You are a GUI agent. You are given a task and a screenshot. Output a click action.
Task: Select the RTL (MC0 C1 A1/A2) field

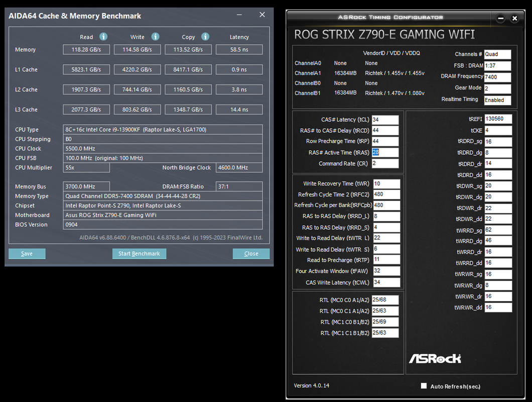(385, 311)
